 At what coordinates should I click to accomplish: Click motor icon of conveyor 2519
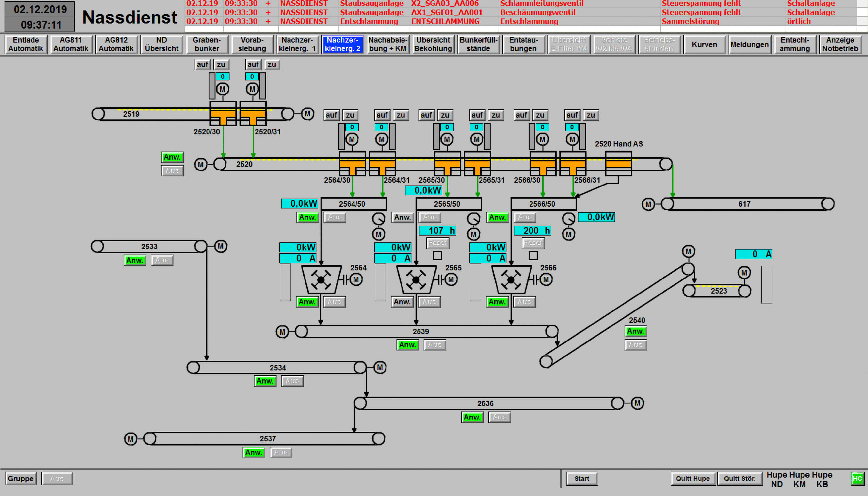307,113
